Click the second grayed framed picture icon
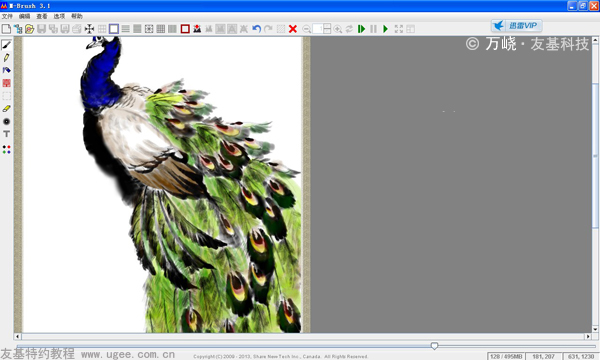Viewport: 600px width, 360px height. click(x=220, y=29)
